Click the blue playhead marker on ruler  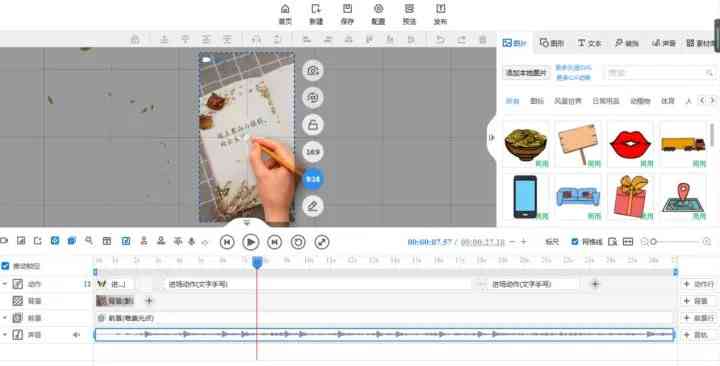(x=257, y=262)
